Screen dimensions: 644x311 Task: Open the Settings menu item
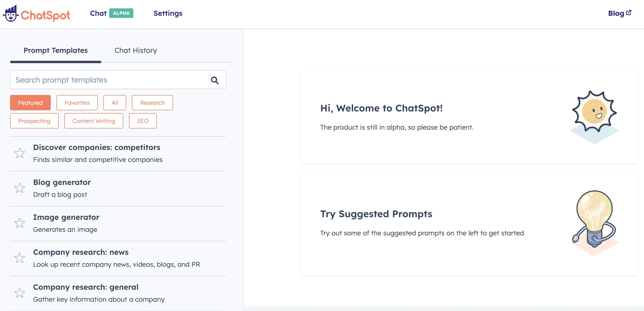point(168,13)
